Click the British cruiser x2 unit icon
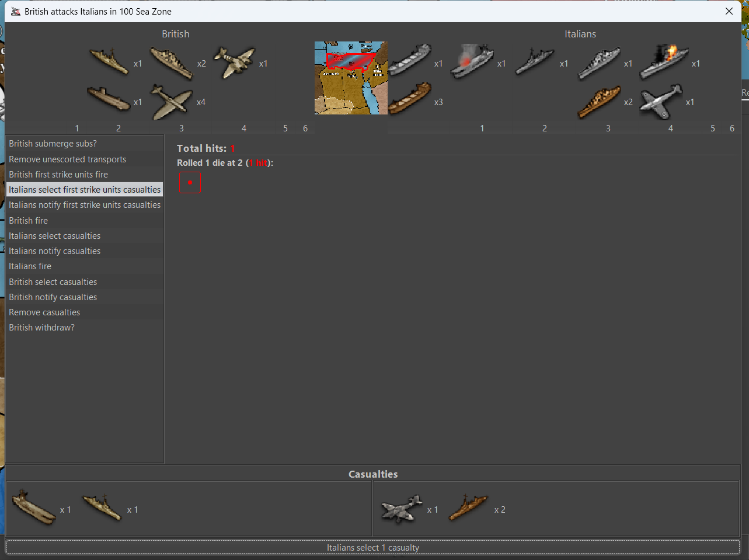Screen dimensions: 749x560 click(x=172, y=62)
